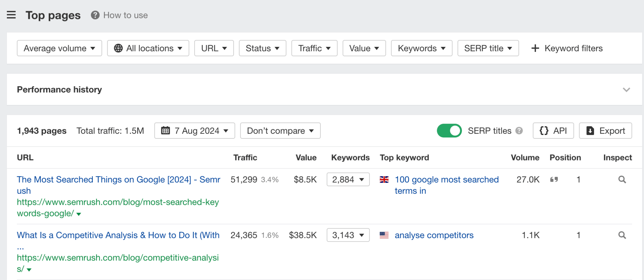Click magnifier icon for competitive analysis row
644x280 pixels.
coord(622,235)
